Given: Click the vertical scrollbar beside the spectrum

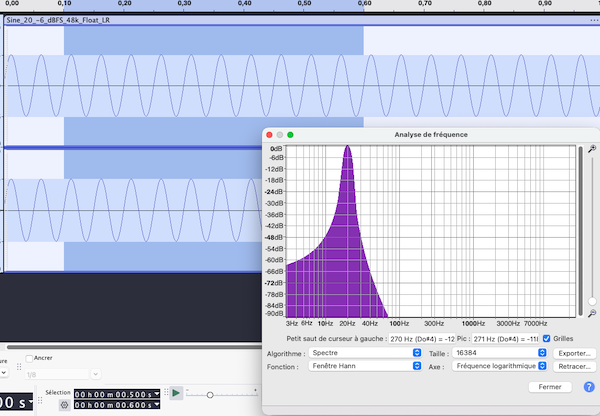Looking at the screenshot, I should click(x=581, y=231).
